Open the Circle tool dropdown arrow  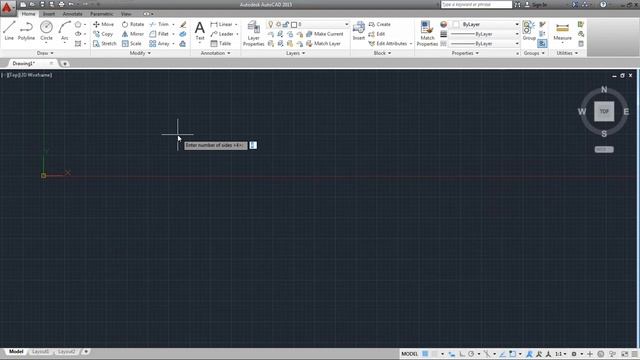point(46,43)
